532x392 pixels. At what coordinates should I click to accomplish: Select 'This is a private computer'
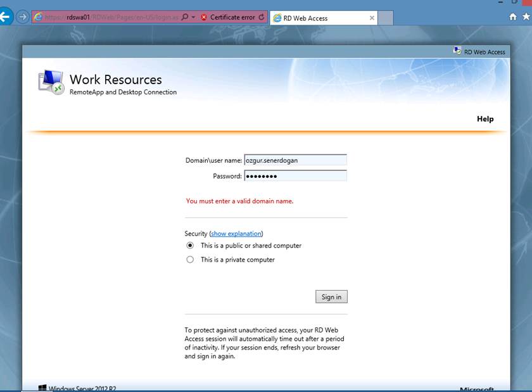tap(190, 260)
